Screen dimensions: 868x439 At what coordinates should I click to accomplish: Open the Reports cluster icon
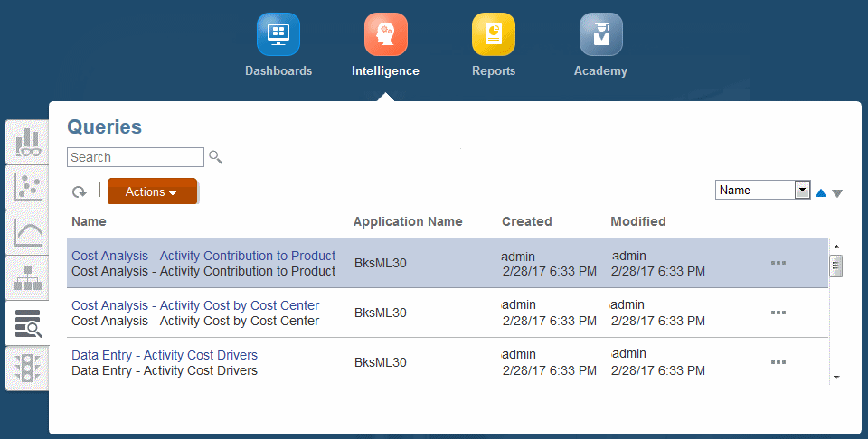pyautogui.click(x=494, y=34)
